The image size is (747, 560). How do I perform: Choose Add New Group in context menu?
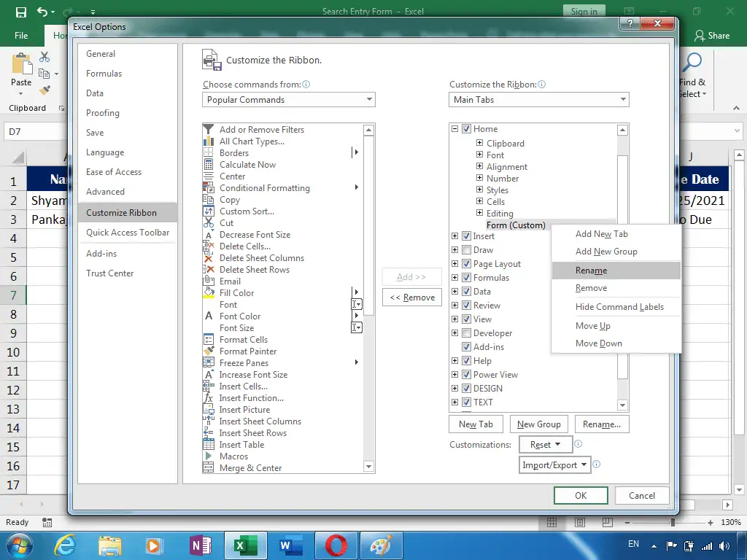616,252
